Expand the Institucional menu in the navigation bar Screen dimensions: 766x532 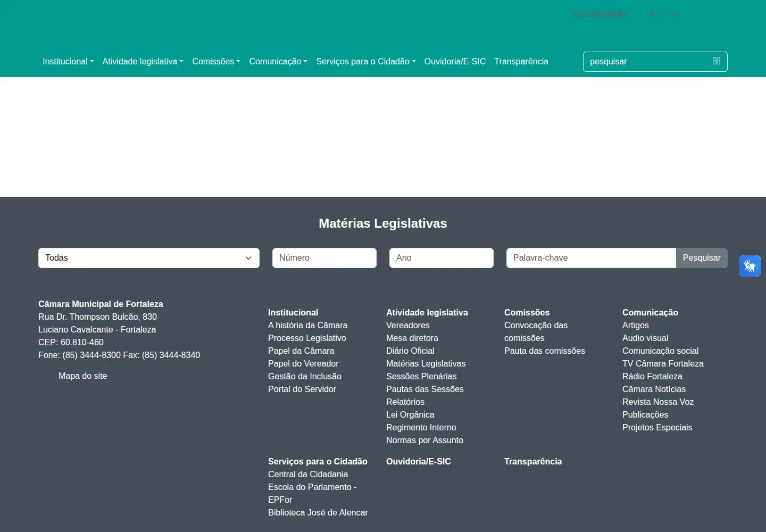[68, 61]
